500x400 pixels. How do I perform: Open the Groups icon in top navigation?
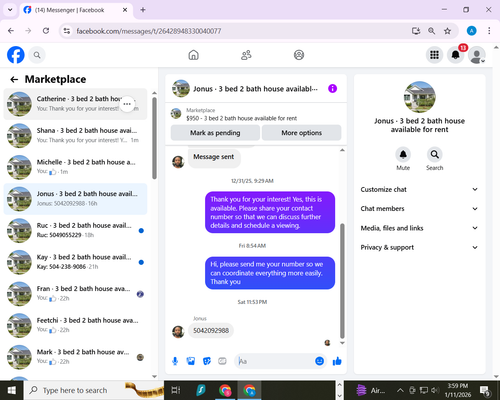point(299,55)
